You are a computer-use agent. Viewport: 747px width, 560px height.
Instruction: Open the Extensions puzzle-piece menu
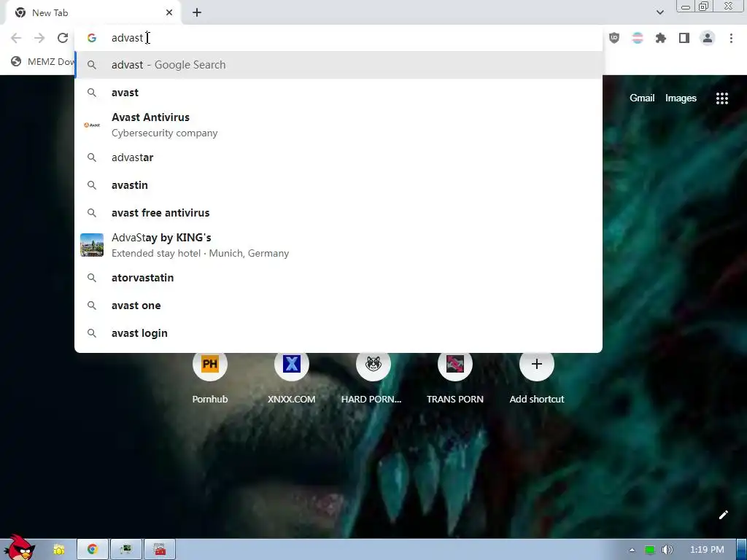661,38
